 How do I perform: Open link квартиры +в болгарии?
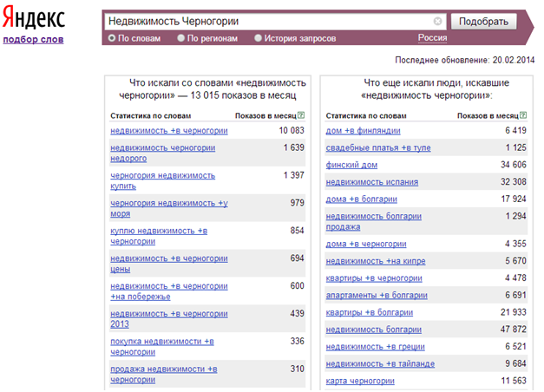(369, 312)
